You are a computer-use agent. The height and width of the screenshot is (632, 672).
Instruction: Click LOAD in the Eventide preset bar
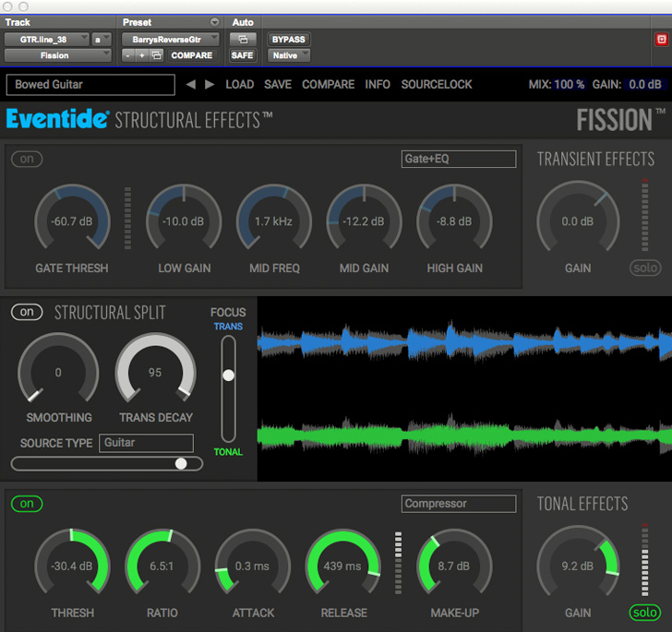pyautogui.click(x=240, y=84)
